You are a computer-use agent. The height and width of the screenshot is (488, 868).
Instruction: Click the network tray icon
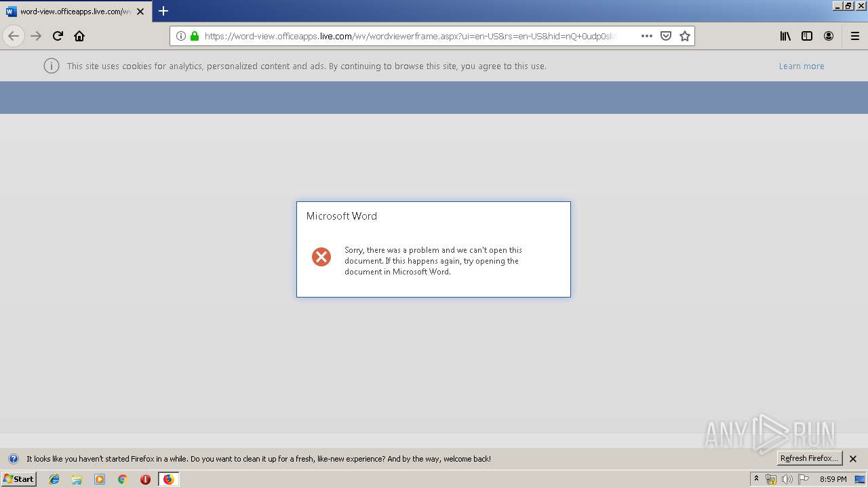771,479
